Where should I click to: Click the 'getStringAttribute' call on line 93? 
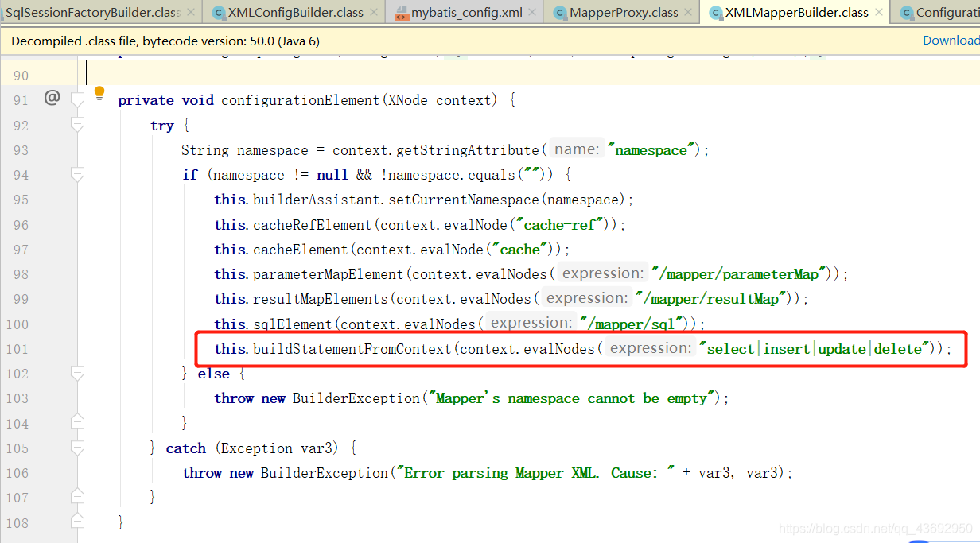[468, 150]
